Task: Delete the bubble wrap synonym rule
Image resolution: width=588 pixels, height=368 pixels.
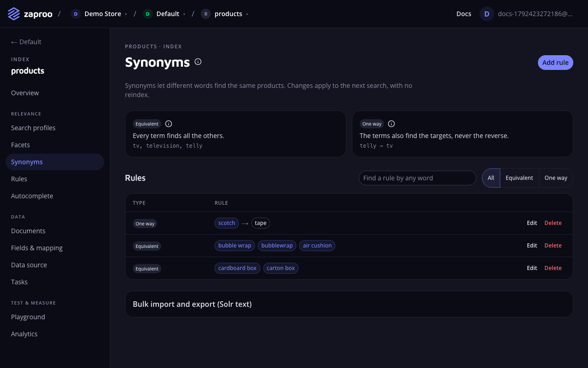Action: 553,246
